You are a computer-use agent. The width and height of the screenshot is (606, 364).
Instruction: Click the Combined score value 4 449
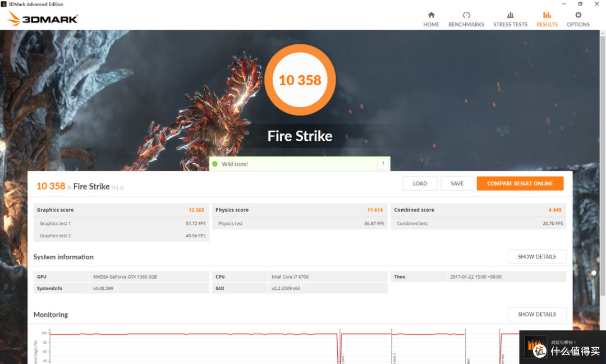(x=554, y=210)
